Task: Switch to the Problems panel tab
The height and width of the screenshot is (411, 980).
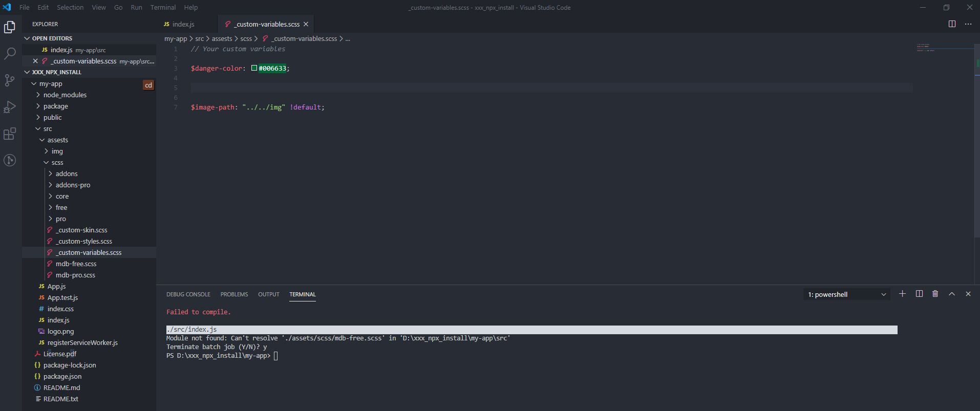Action: (x=234, y=294)
